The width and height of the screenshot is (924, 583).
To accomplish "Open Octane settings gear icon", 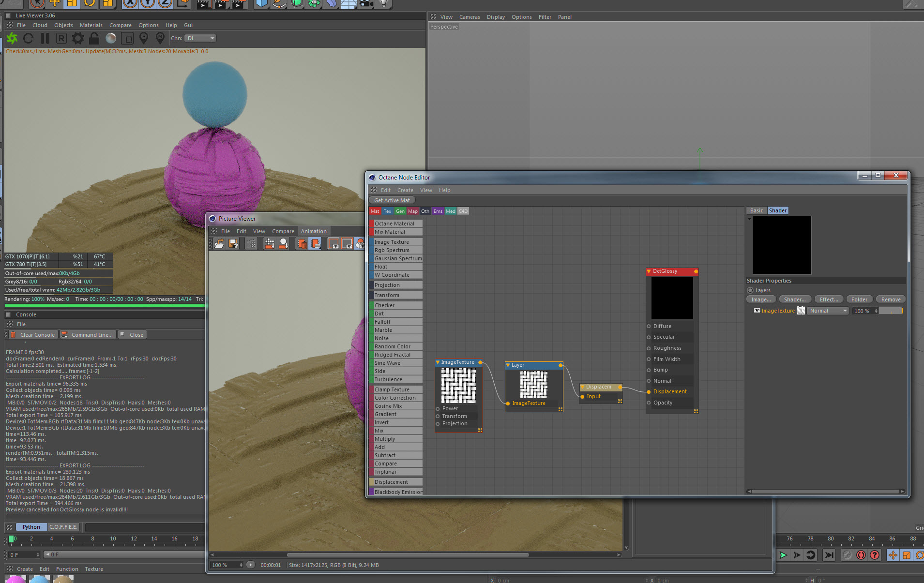I will tap(77, 38).
